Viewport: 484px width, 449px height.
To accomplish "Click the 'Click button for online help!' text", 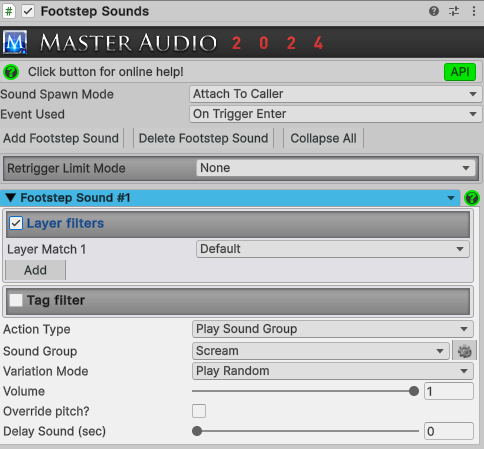I will pos(106,72).
